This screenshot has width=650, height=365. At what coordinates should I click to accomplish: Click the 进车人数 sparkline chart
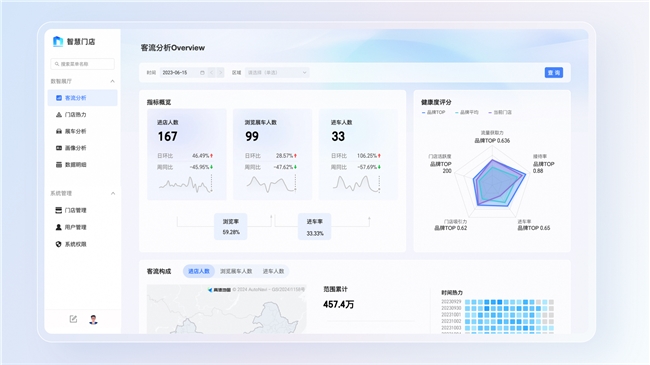[x=357, y=184]
